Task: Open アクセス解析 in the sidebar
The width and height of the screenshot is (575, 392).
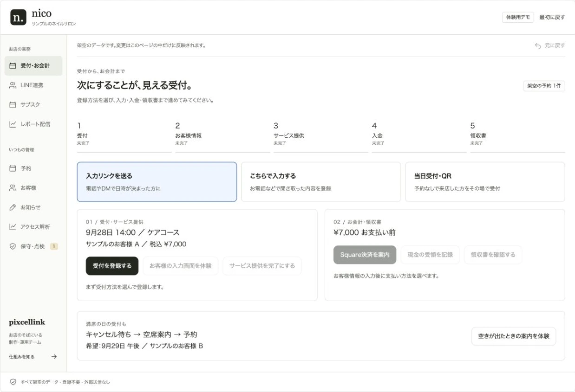Action: pyautogui.click(x=33, y=227)
